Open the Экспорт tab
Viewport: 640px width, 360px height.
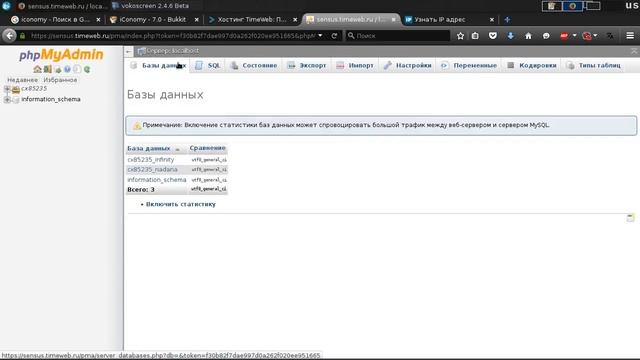point(307,65)
